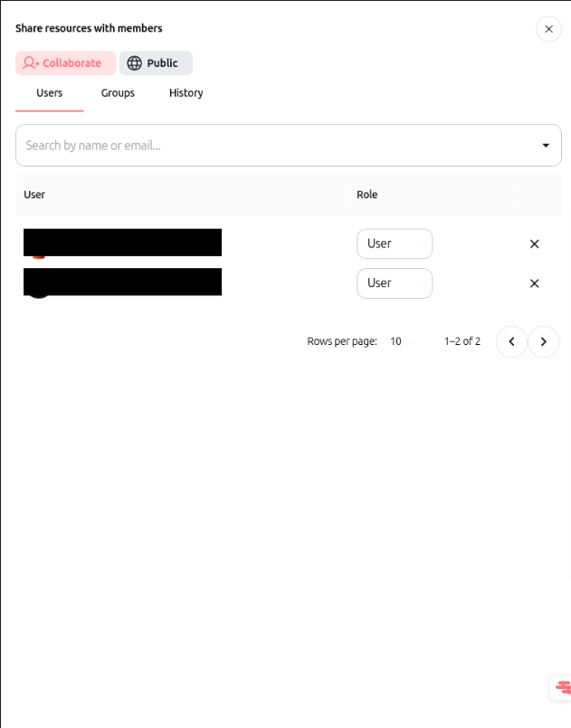
Task: Open role dropdown for first user row
Action: click(x=395, y=244)
